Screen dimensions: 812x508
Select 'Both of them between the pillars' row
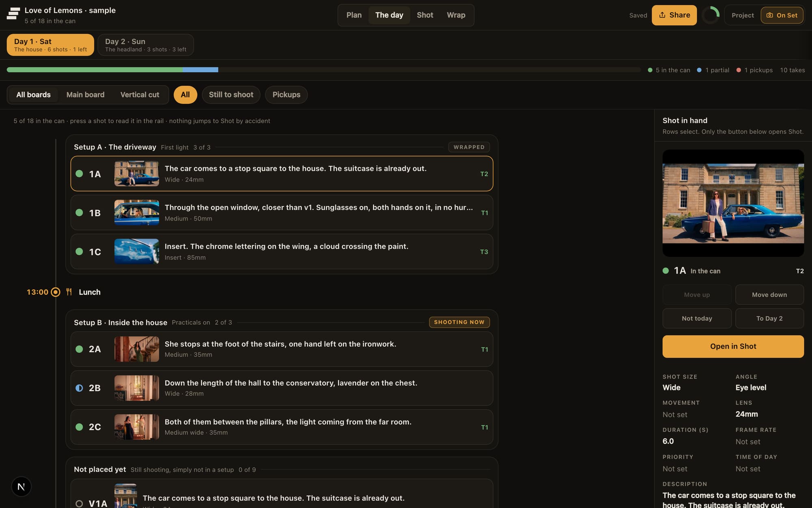(282, 427)
